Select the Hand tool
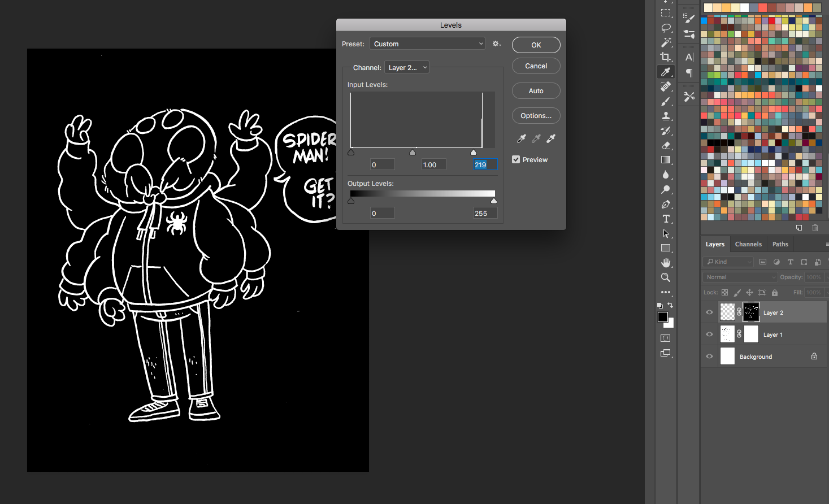Viewport: 829px width, 504px height. point(666,263)
